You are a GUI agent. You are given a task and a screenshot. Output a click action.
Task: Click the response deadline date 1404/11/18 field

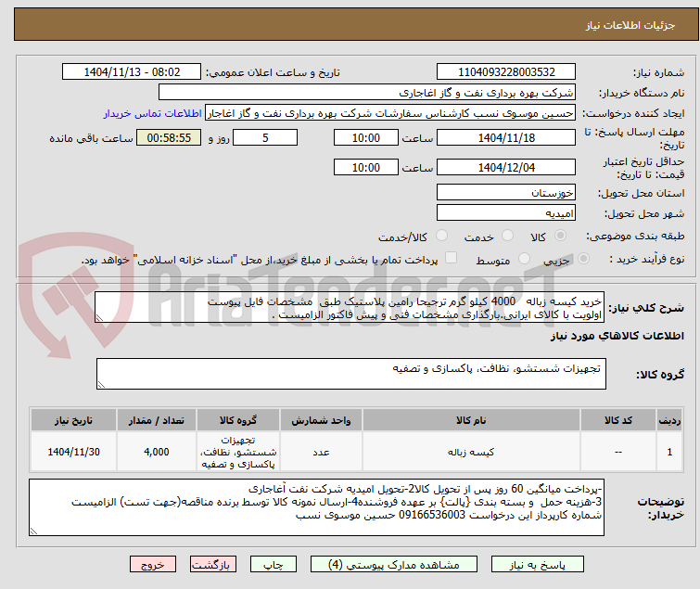point(506,137)
